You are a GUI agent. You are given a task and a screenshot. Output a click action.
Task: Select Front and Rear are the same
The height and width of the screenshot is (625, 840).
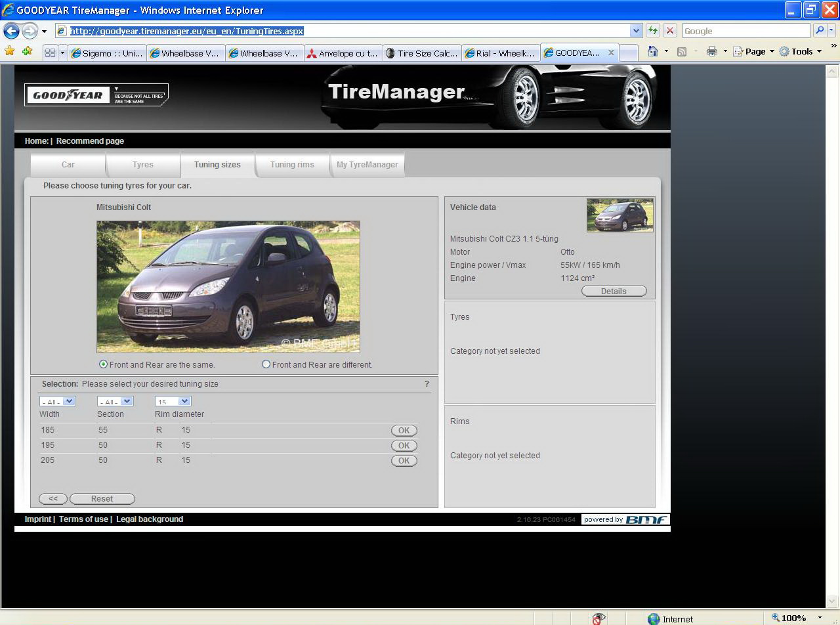pyautogui.click(x=103, y=364)
